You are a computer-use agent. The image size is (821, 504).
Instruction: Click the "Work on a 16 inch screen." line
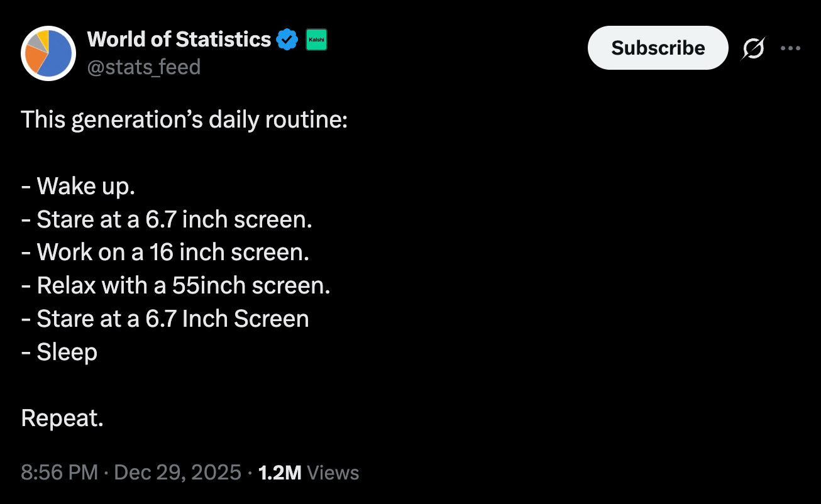click(x=165, y=252)
